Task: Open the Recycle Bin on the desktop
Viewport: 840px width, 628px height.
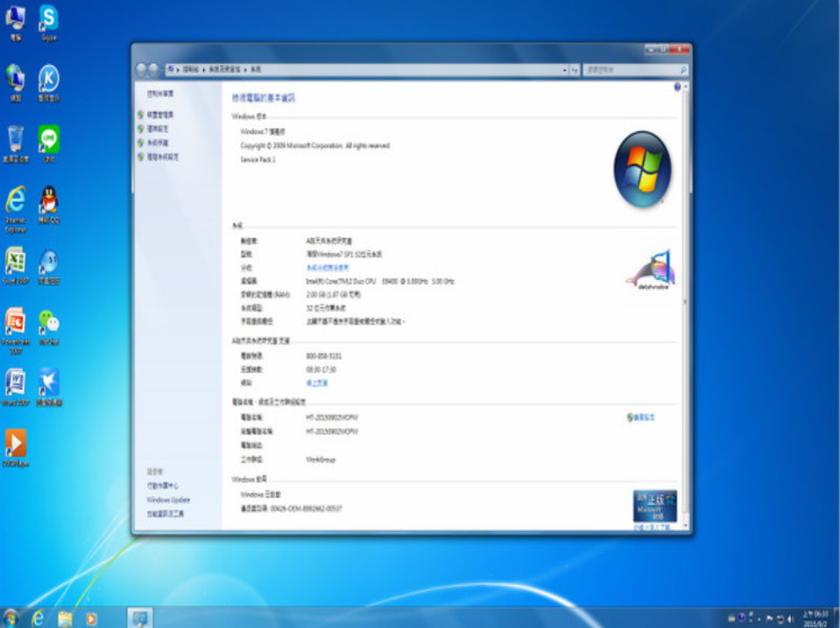Action: pyautogui.click(x=16, y=140)
